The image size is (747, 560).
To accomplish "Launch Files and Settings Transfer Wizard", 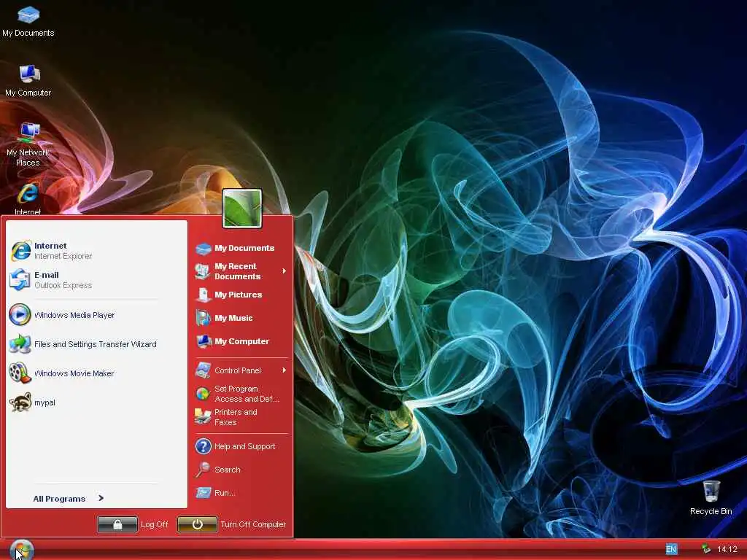I will point(83,344).
